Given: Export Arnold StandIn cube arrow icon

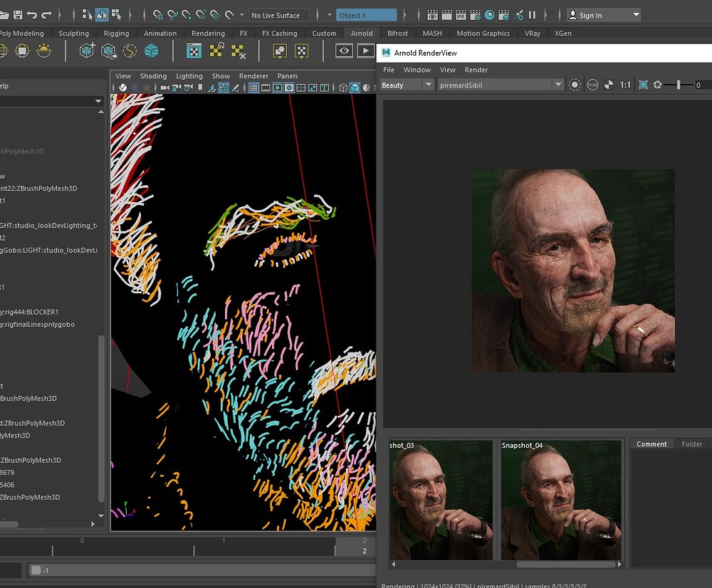Looking at the screenshot, I should pos(108,51).
